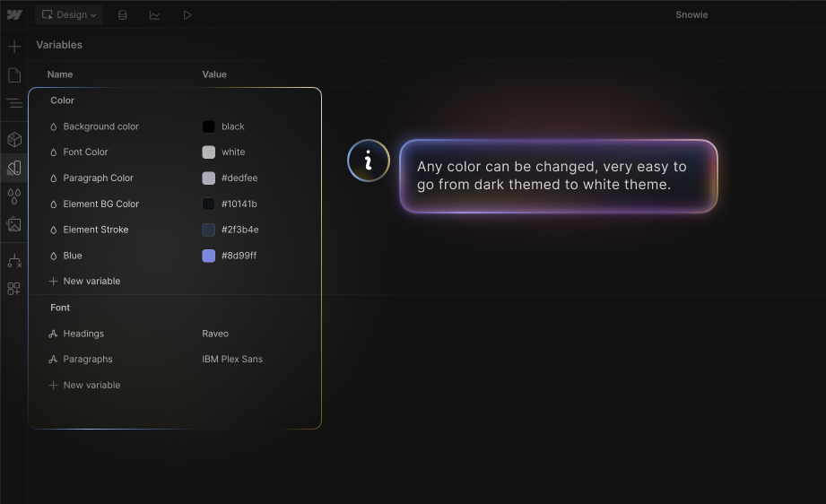Select the Element Stroke variable
This screenshot has width=826, height=504.
pyautogui.click(x=96, y=230)
